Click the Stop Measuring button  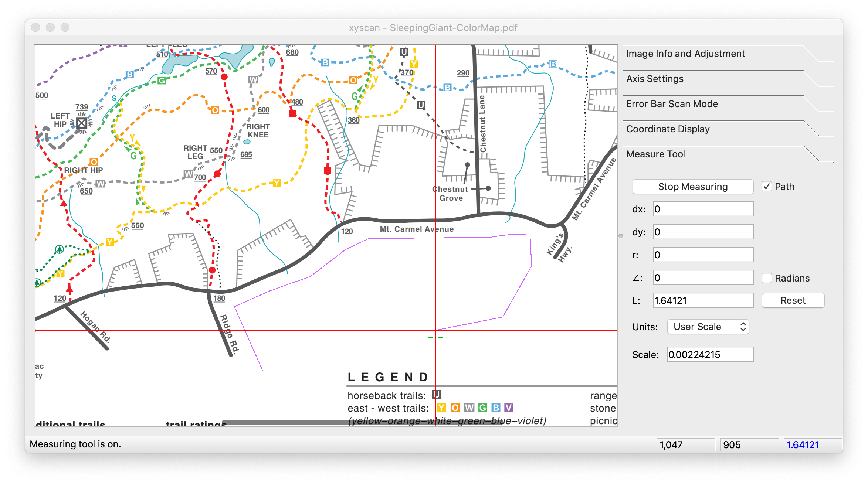693,187
